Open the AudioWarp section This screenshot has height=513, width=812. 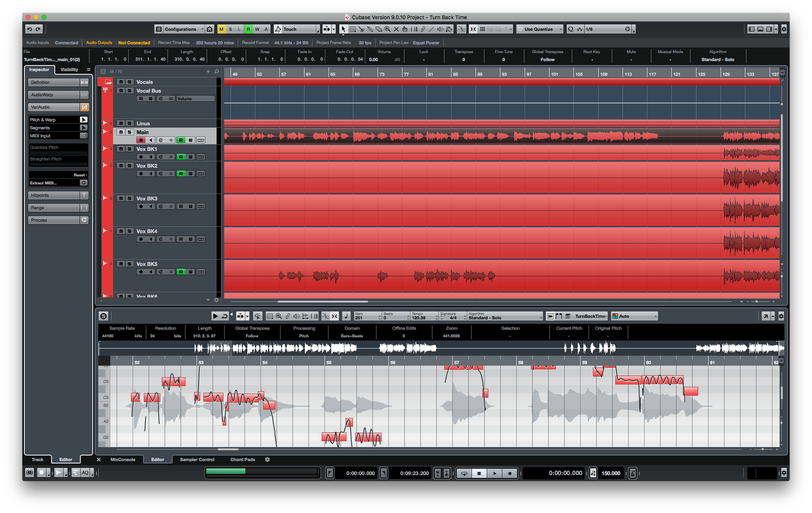click(x=58, y=95)
